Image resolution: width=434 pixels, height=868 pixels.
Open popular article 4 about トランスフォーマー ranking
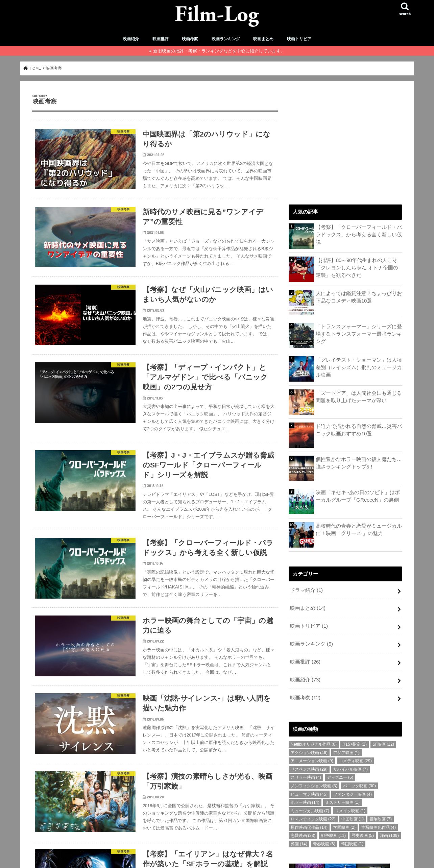[359, 334]
